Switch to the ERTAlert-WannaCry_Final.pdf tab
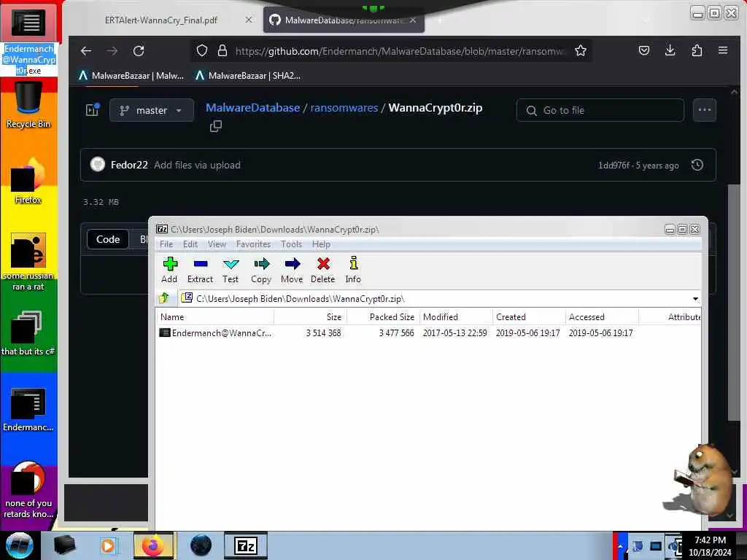This screenshot has height=560, width=747. pyautogui.click(x=161, y=20)
